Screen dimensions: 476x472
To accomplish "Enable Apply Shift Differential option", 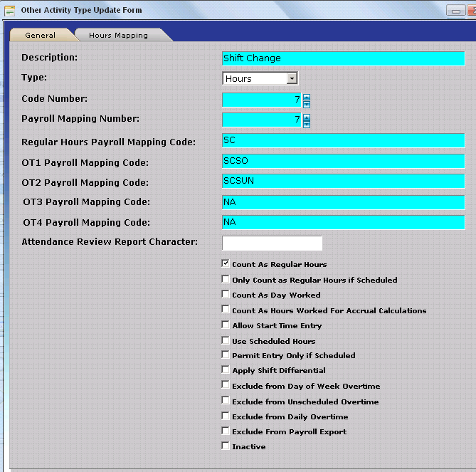I will coord(226,370).
